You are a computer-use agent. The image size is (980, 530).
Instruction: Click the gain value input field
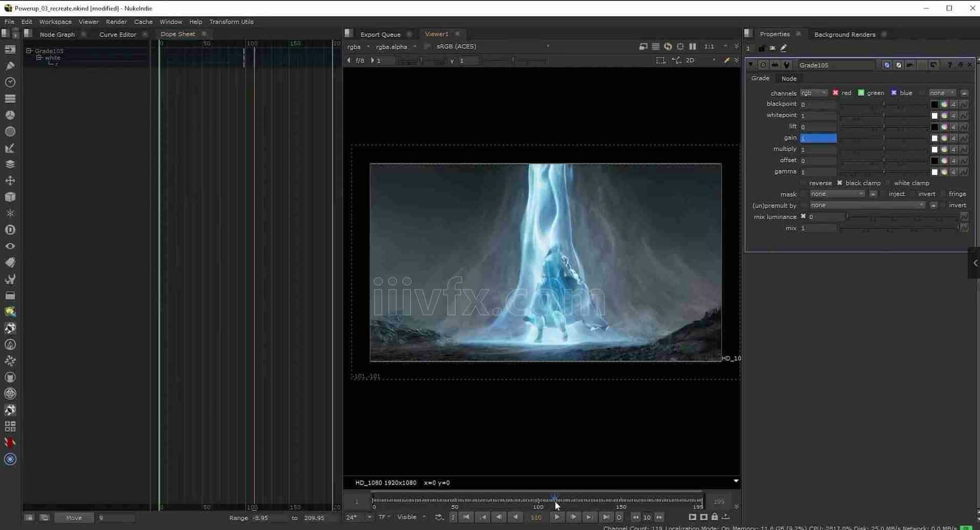coord(818,139)
